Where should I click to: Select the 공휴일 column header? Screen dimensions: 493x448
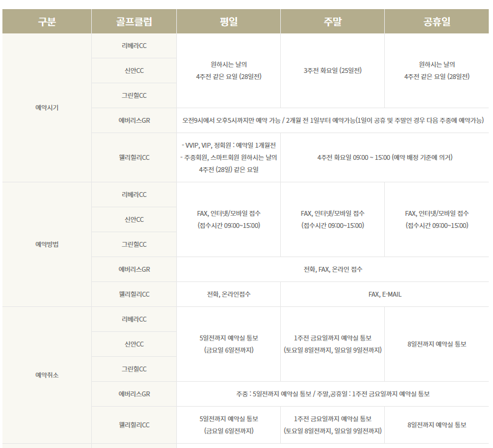tap(436, 21)
